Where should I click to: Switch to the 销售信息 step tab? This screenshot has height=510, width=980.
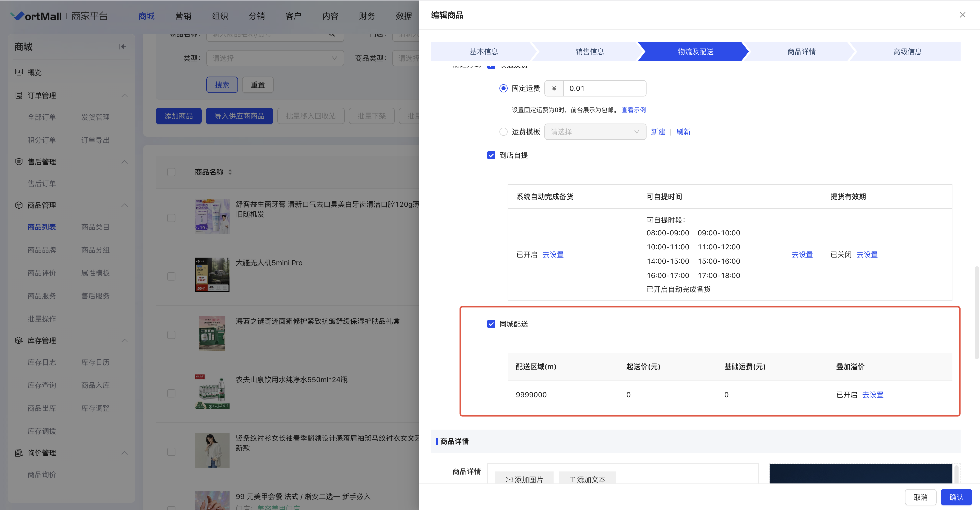(589, 51)
